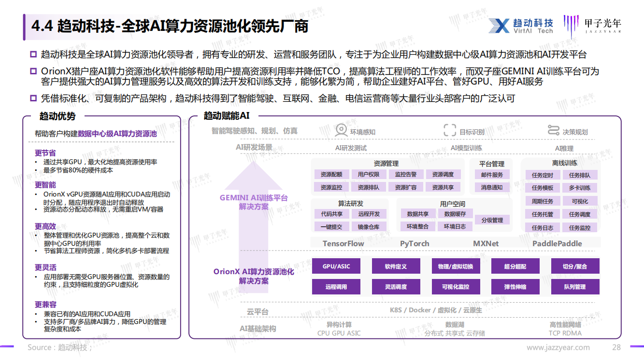The height and width of the screenshot is (362, 644).
Task: Click the 任务模板 box
Action: click(543, 188)
